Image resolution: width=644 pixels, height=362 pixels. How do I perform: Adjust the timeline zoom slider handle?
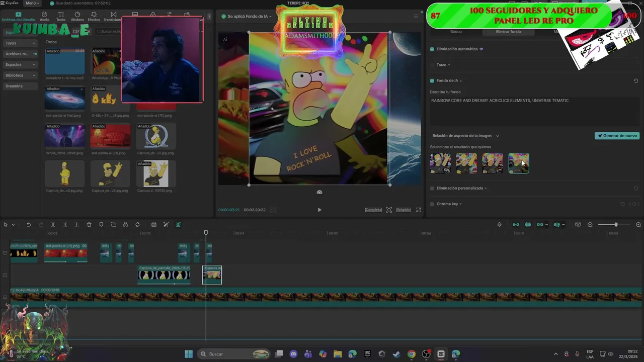tap(616, 225)
